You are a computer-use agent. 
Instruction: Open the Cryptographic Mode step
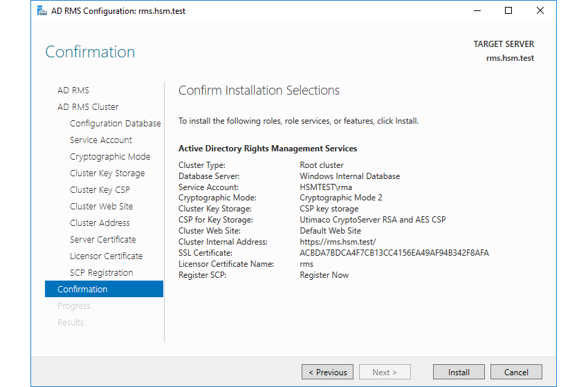(110, 157)
